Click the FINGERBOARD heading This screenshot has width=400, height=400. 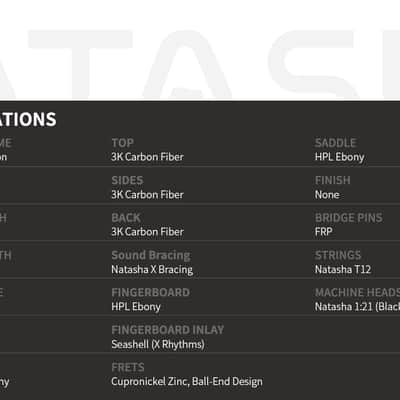[x=151, y=292]
